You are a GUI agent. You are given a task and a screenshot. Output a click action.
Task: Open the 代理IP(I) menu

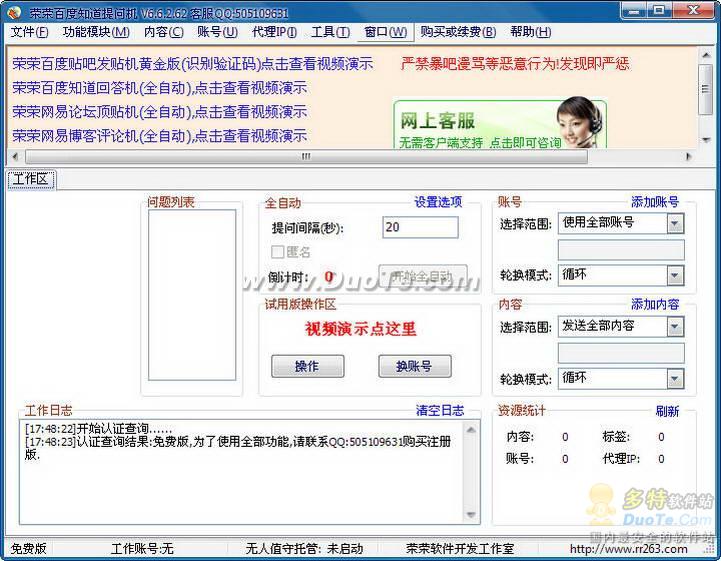(274, 32)
